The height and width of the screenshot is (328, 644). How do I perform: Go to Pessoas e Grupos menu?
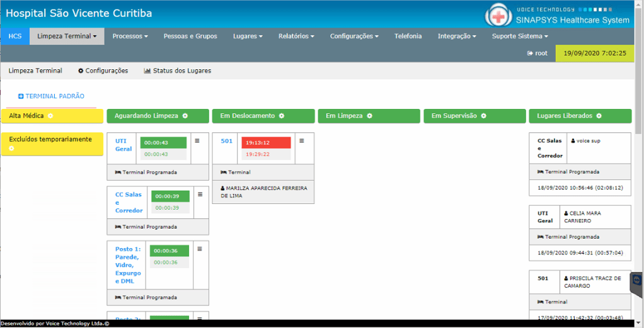coord(190,37)
